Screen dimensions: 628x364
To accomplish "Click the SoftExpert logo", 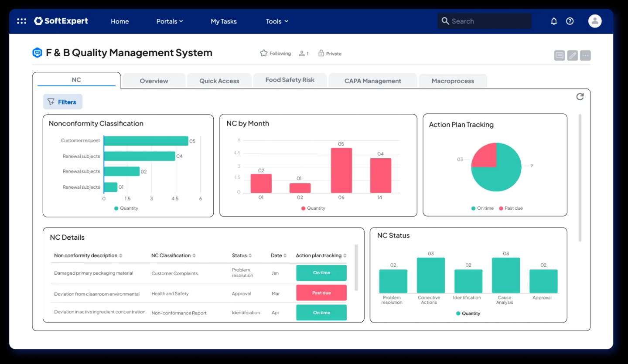I will tap(61, 21).
